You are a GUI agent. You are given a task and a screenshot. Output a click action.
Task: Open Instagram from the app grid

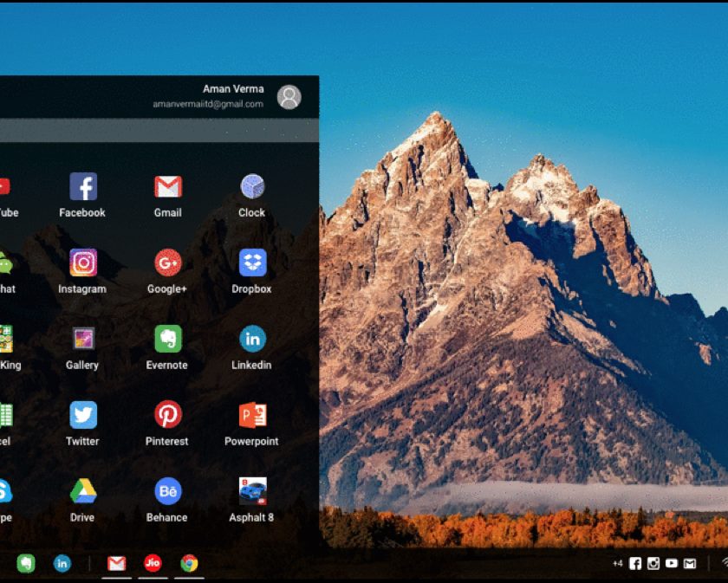pos(83,263)
